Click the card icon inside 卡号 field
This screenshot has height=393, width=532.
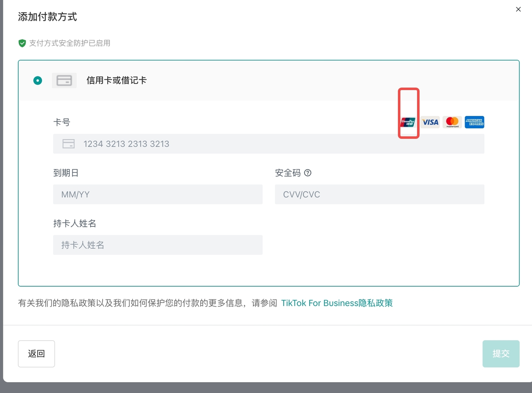[x=68, y=144]
